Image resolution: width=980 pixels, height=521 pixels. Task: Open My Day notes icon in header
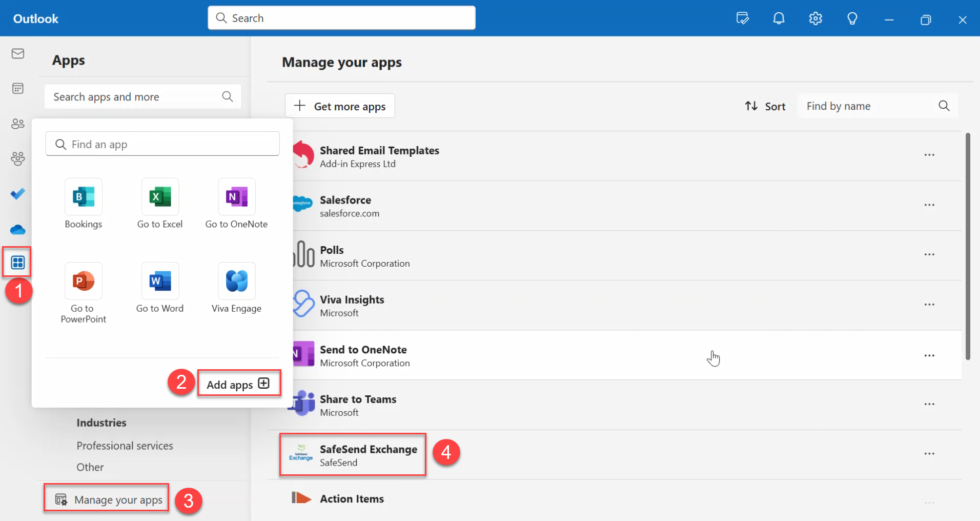[742, 18]
